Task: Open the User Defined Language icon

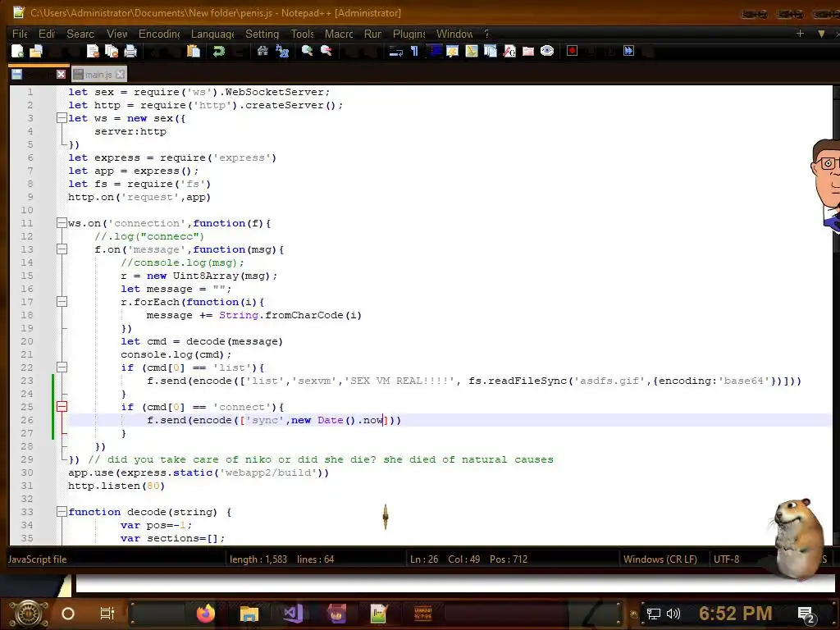Action: [453, 51]
